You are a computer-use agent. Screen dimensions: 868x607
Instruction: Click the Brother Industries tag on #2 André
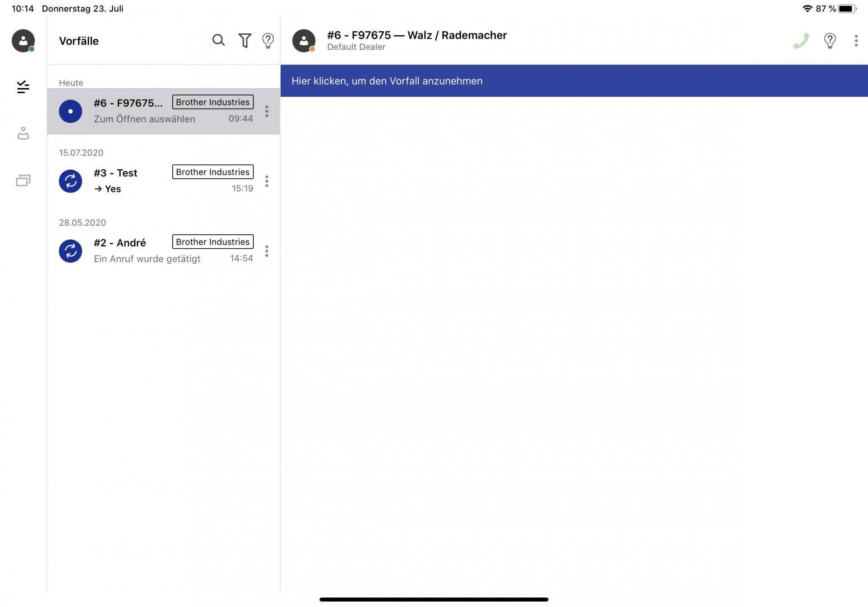pos(212,242)
